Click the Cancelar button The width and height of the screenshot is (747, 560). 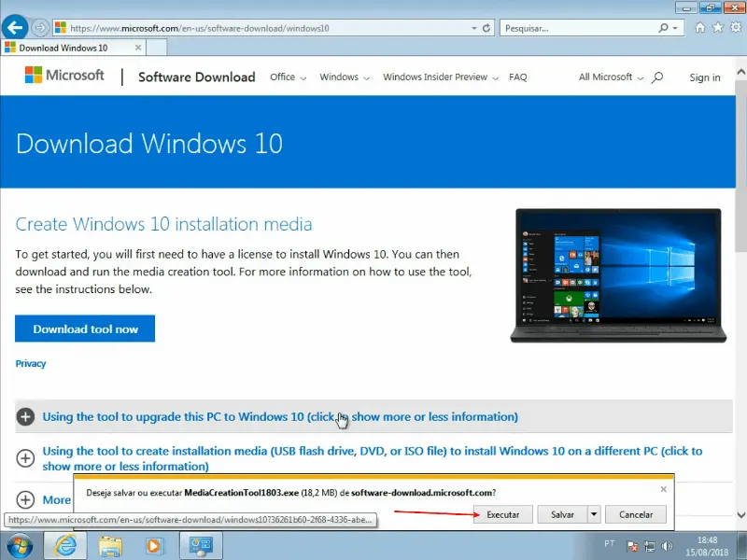(636, 514)
